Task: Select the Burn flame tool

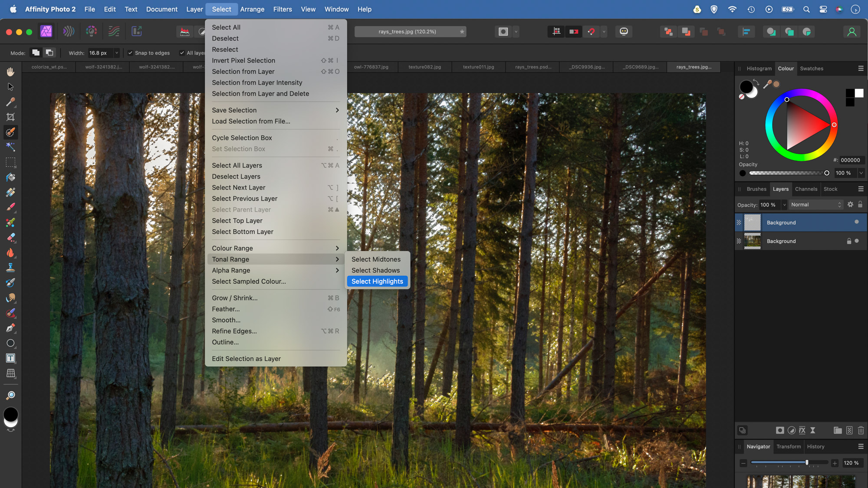Action: pos(10,253)
